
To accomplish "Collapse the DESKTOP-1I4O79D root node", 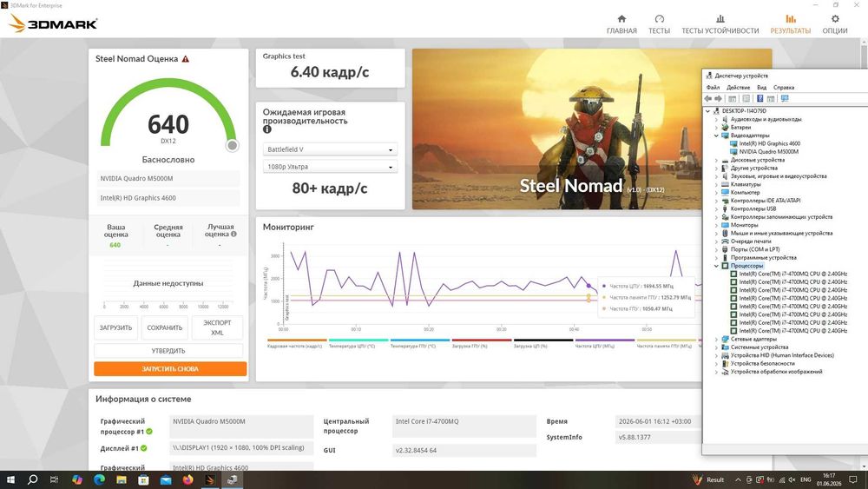I will click(707, 111).
